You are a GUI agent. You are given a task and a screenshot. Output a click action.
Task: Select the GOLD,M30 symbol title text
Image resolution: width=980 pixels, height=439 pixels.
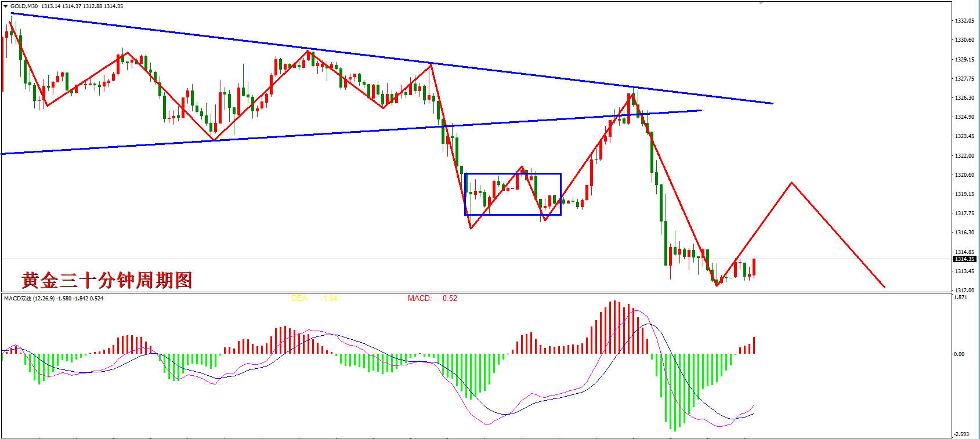pos(24,6)
